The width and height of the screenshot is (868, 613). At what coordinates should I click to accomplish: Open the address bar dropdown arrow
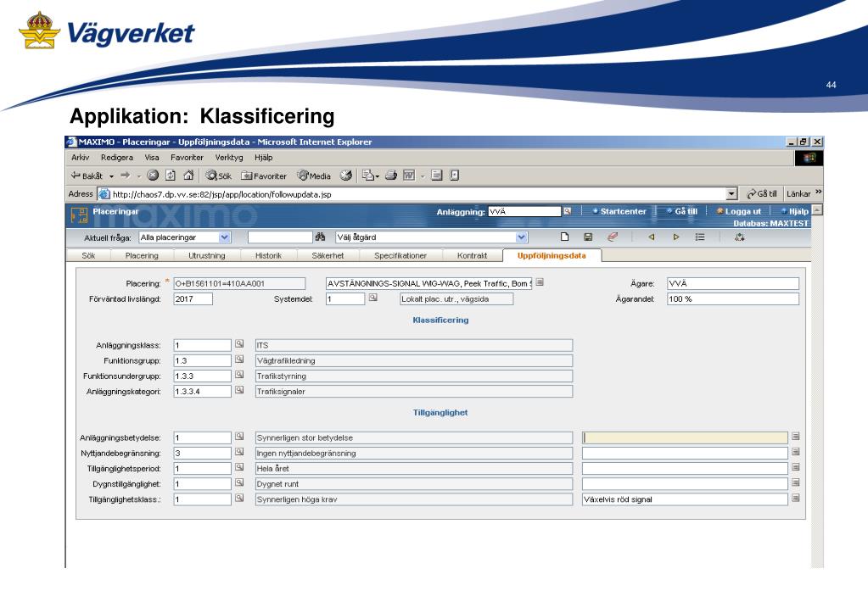[x=731, y=194]
